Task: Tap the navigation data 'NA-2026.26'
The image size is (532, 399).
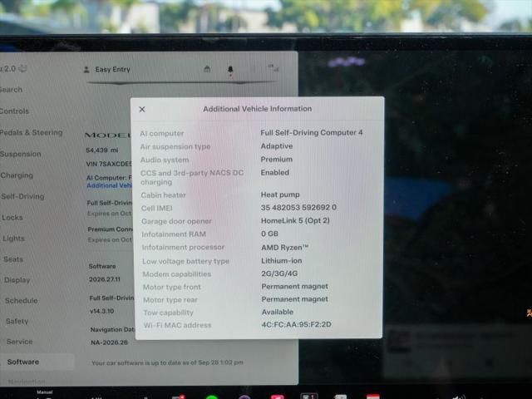Action: 109,342
